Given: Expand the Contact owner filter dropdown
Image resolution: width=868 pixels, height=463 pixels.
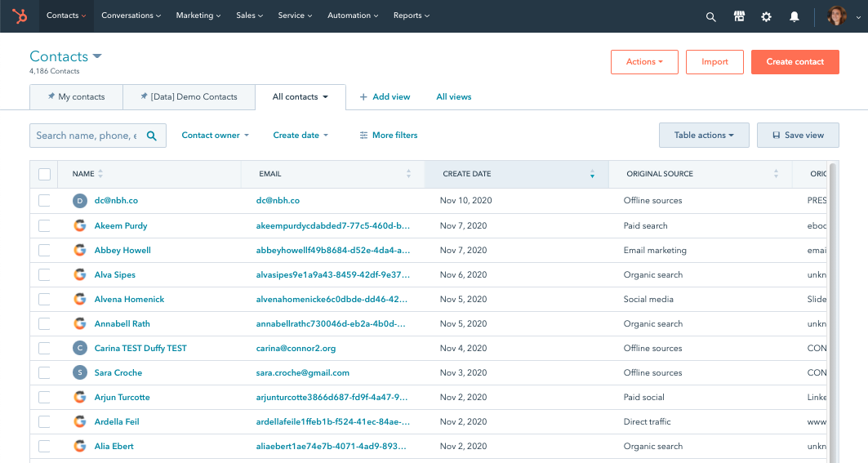Looking at the screenshot, I should [x=215, y=136].
